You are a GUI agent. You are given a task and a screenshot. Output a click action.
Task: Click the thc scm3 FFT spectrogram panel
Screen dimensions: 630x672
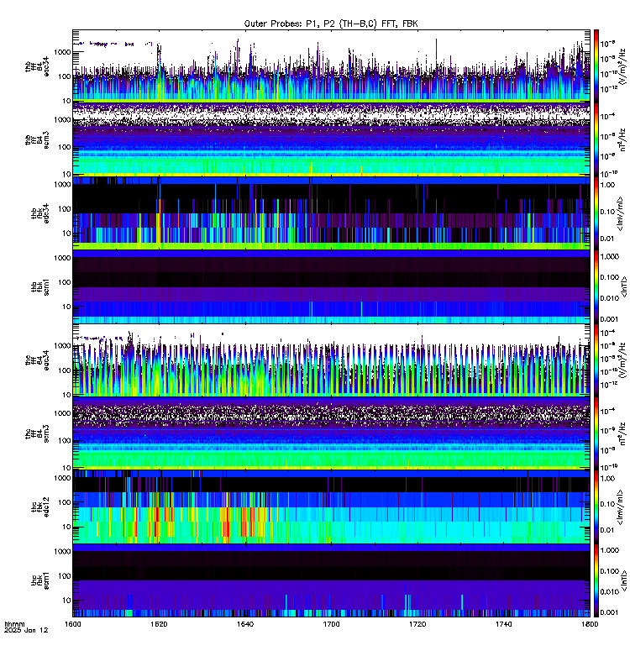(331, 433)
